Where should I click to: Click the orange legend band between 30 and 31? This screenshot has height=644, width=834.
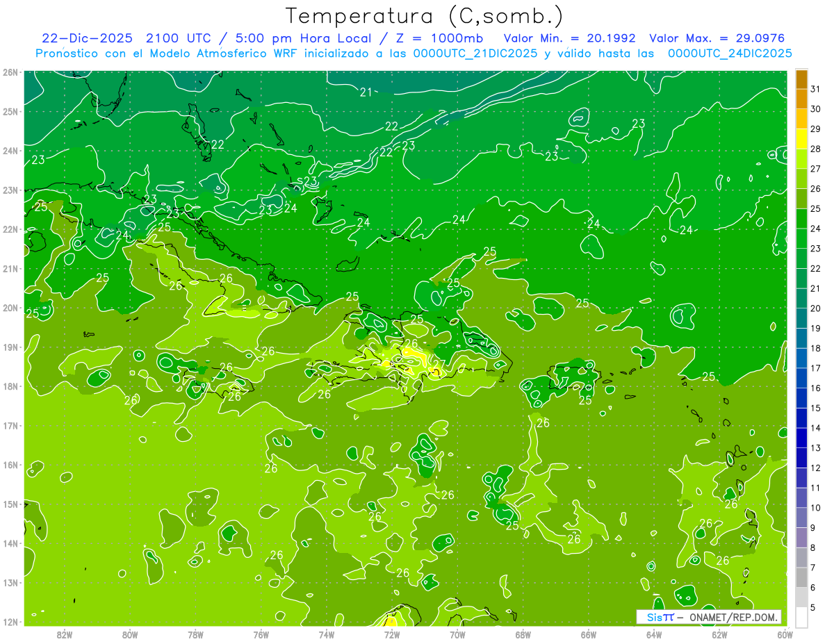pos(801,99)
